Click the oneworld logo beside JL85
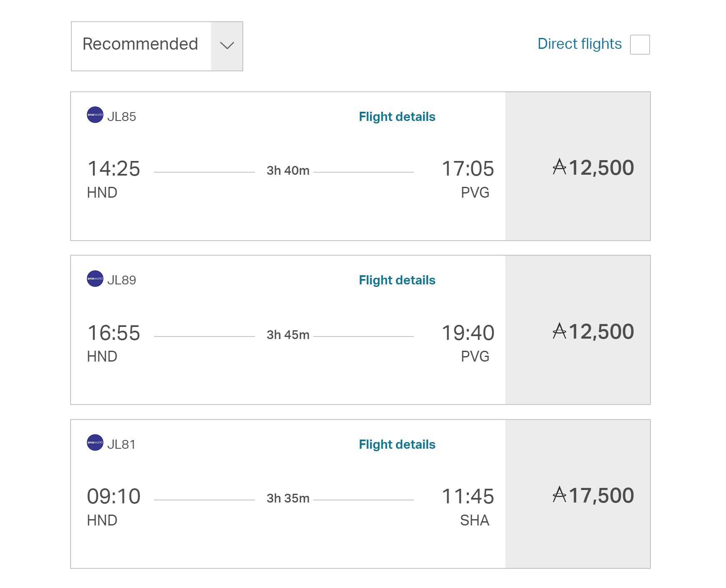The height and width of the screenshot is (588, 726). point(95,115)
